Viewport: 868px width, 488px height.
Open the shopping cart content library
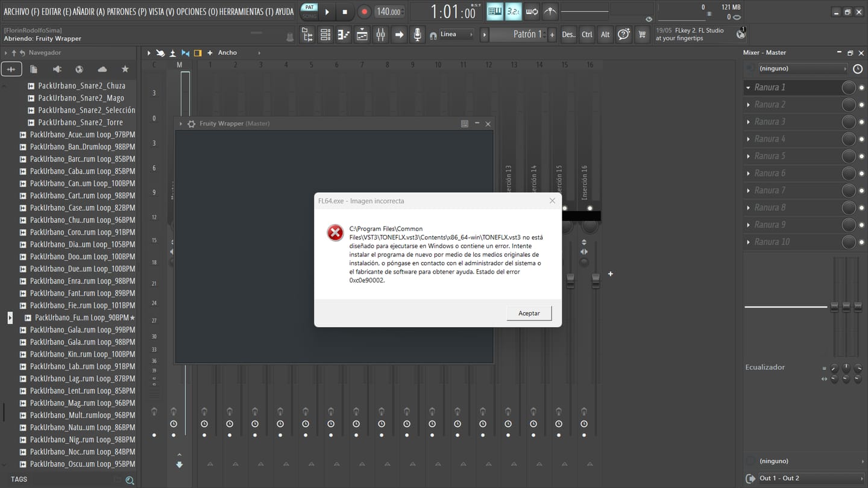(642, 35)
